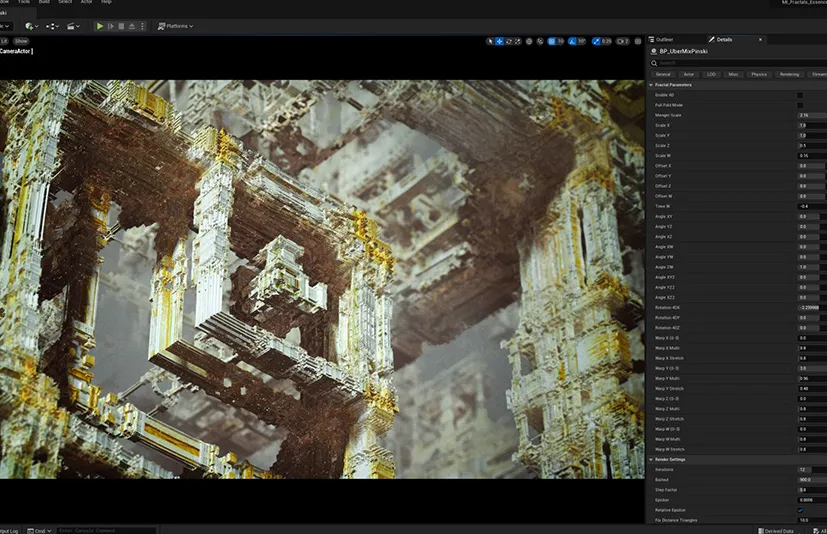Open play options three-dot menu
The width and height of the screenshot is (827, 534).
click(x=142, y=26)
